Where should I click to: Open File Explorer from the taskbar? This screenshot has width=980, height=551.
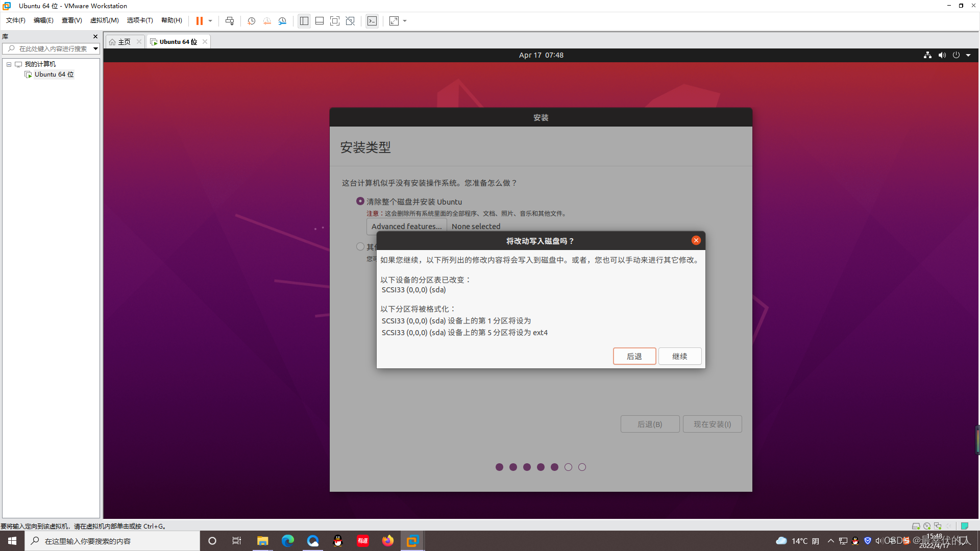click(262, 541)
